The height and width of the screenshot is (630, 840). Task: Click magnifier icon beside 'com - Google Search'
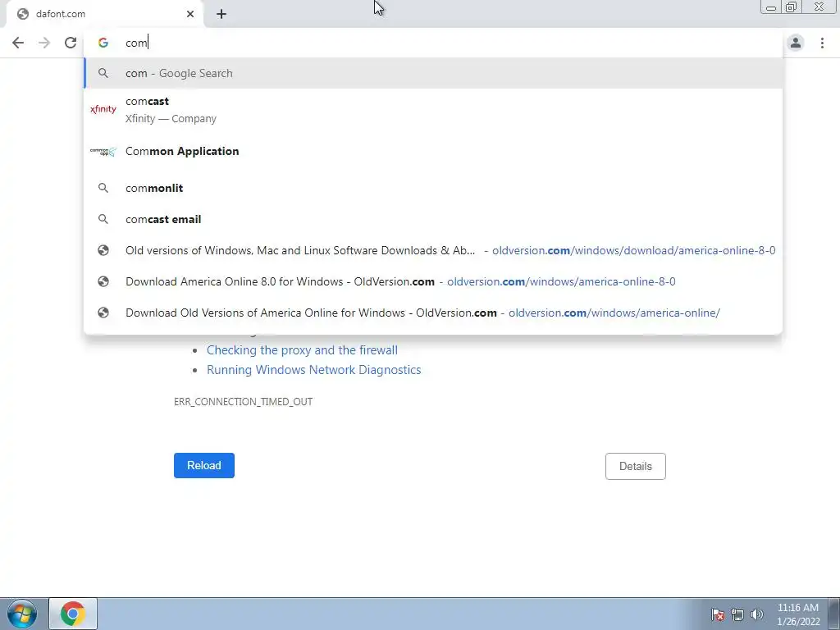103,73
